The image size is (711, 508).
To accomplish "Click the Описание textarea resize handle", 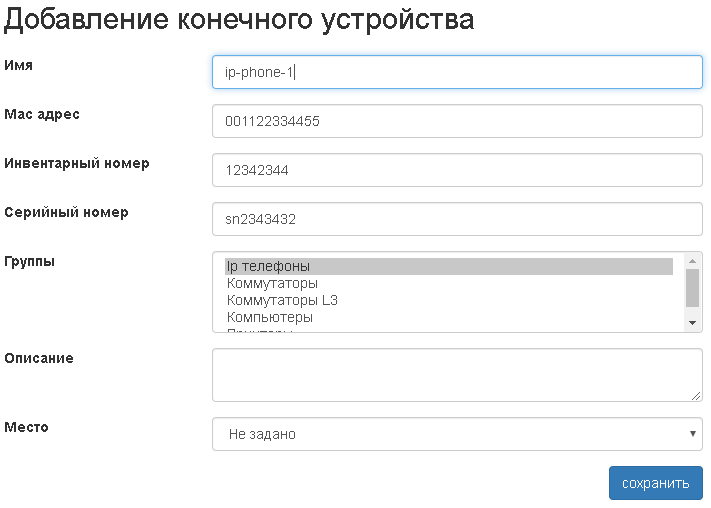I will [x=696, y=396].
